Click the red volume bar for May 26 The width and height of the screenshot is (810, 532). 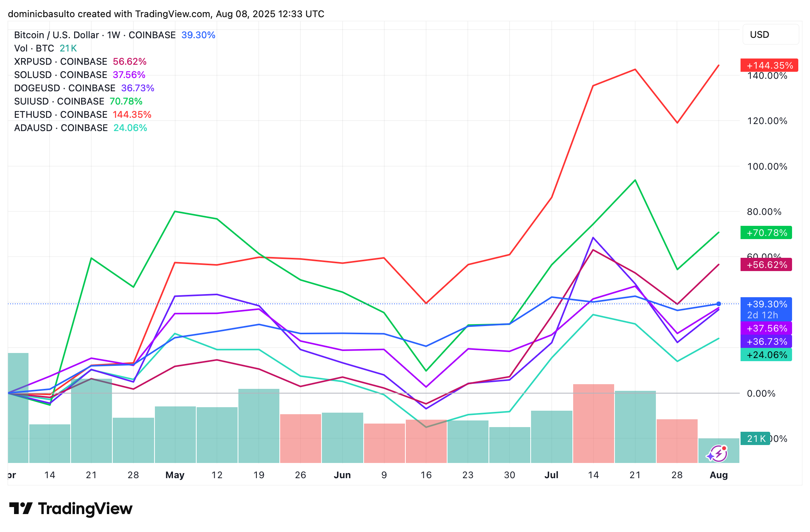(300, 438)
